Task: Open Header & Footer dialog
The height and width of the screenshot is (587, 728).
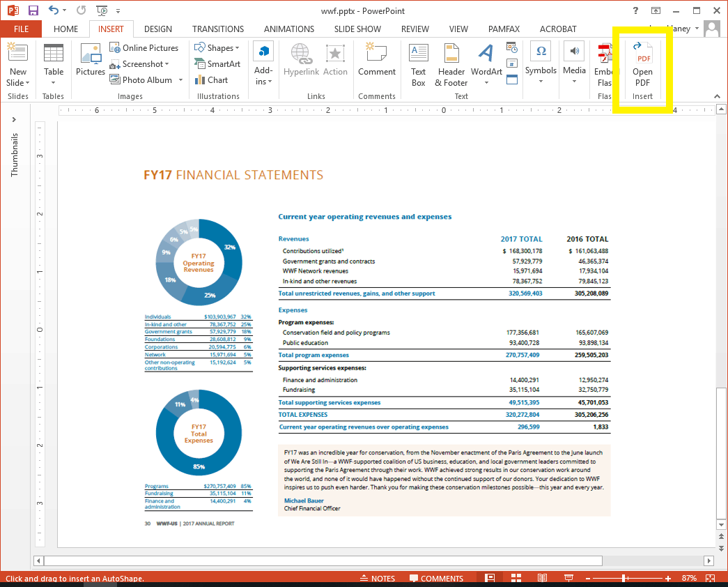Action: click(x=451, y=65)
